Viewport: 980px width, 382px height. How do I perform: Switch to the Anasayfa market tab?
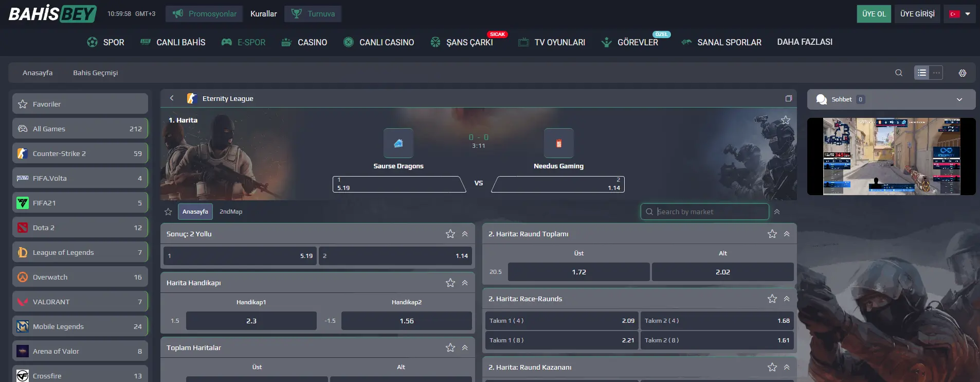tap(195, 212)
